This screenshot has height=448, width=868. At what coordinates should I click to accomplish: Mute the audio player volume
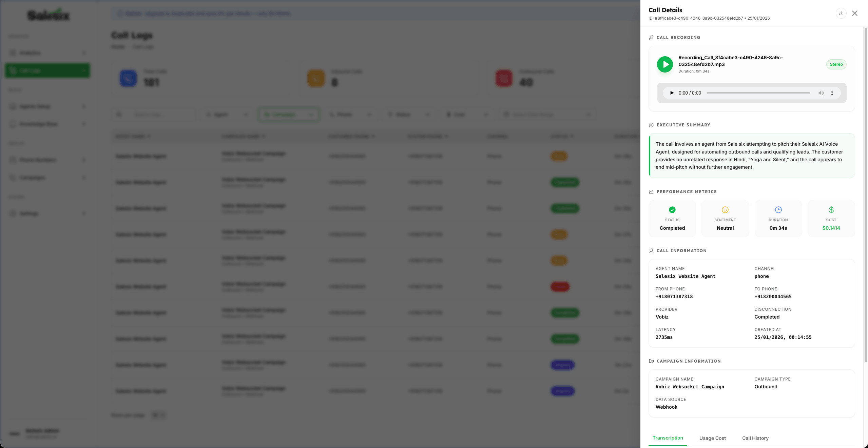click(x=821, y=93)
